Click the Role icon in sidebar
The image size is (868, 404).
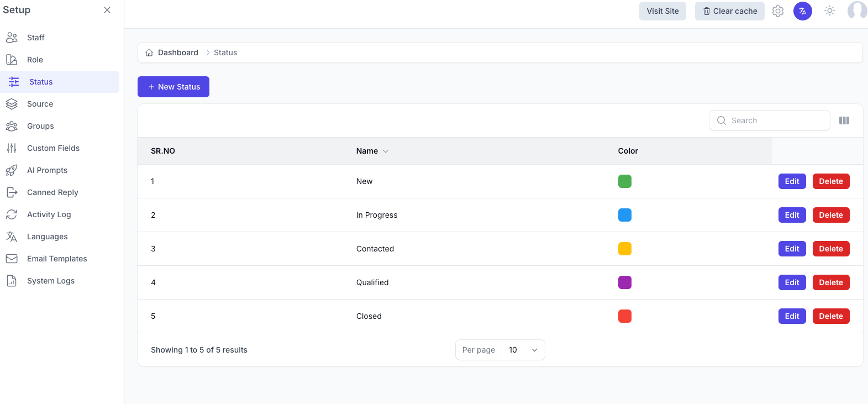click(x=12, y=60)
